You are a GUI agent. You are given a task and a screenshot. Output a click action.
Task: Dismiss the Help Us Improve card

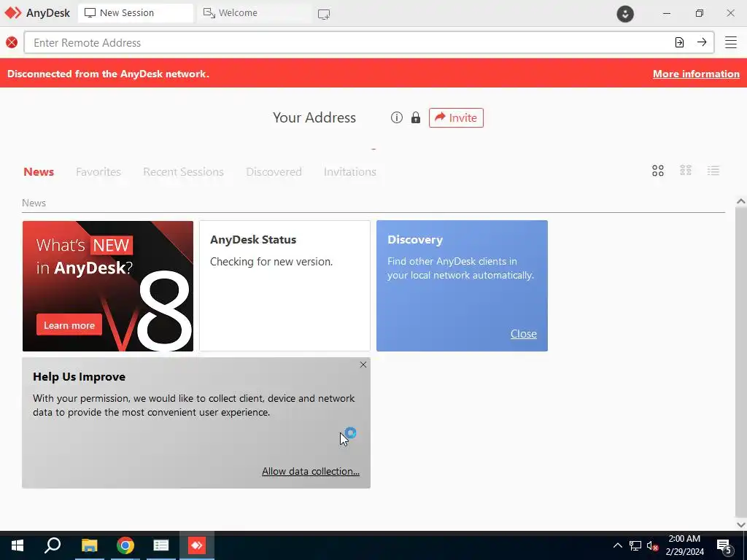pyautogui.click(x=363, y=365)
